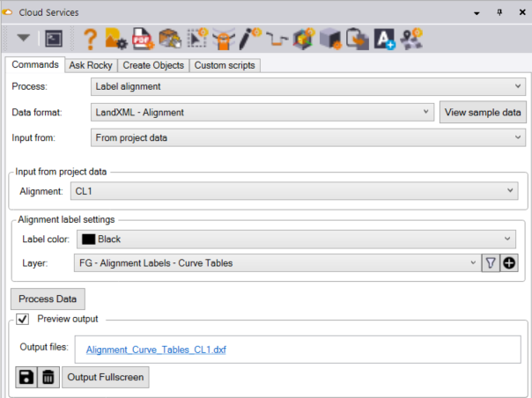Viewport: 532px width, 398px height.
Task: Expand the Layer FG Alignment Labels dropdown
Action: (277, 263)
